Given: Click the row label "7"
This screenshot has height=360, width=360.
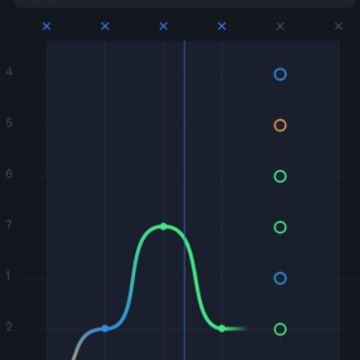Looking at the screenshot, I should tap(9, 225).
